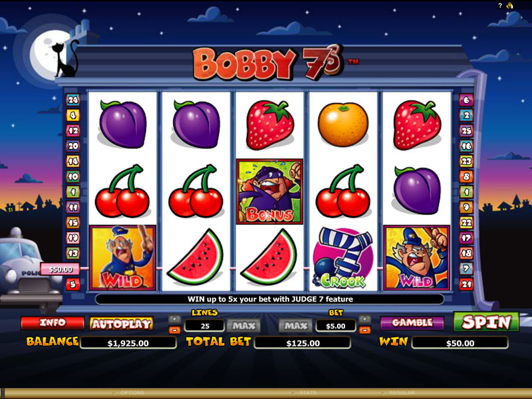Increase number of lines with plus
532x399 pixels.
[174, 319]
